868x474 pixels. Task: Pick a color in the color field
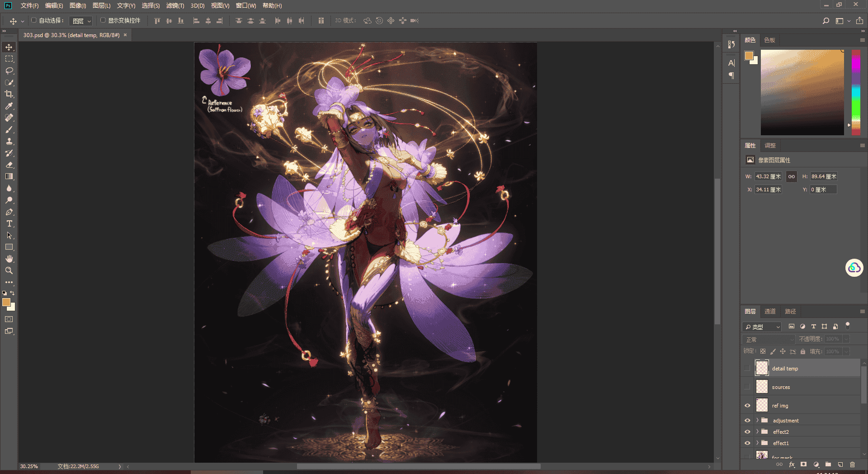(x=802, y=92)
